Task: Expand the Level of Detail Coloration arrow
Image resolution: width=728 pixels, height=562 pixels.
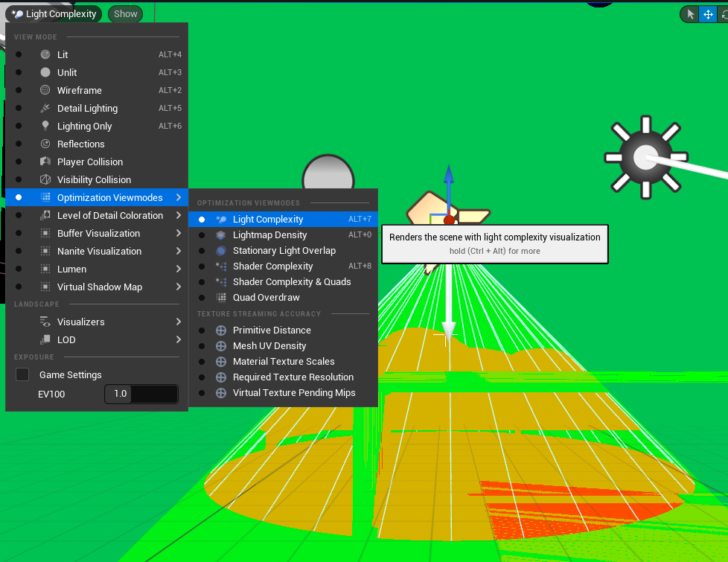Action: [x=179, y=215]
